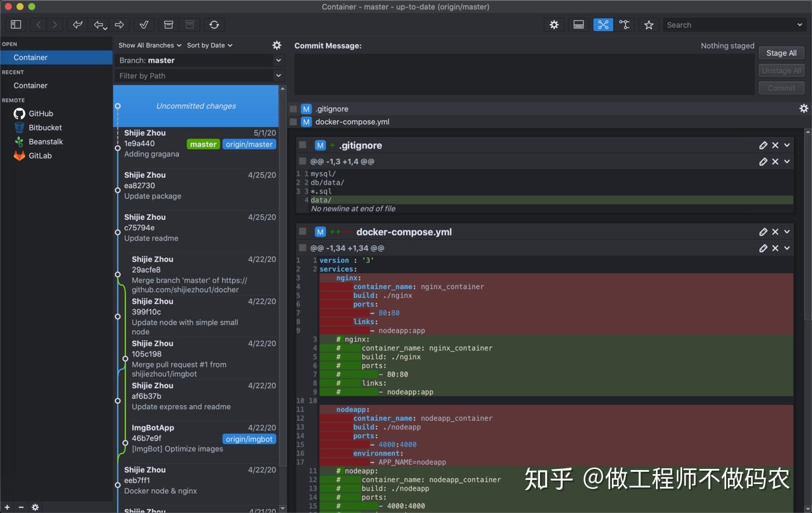Viewport: 812px width, 513px height.
Task: Open the Stash icon in the toolbar
Action: tap(169, 24)
